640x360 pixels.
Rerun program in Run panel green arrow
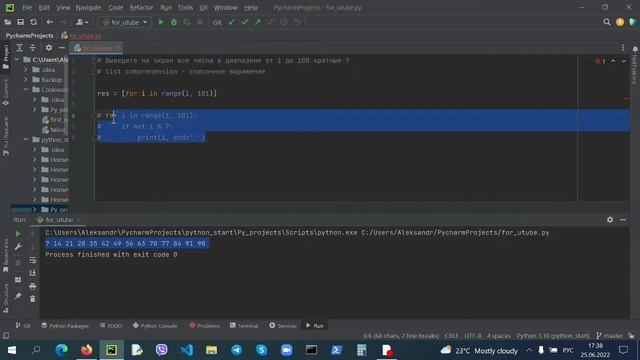pyautogui.click(x=18, y=234)
